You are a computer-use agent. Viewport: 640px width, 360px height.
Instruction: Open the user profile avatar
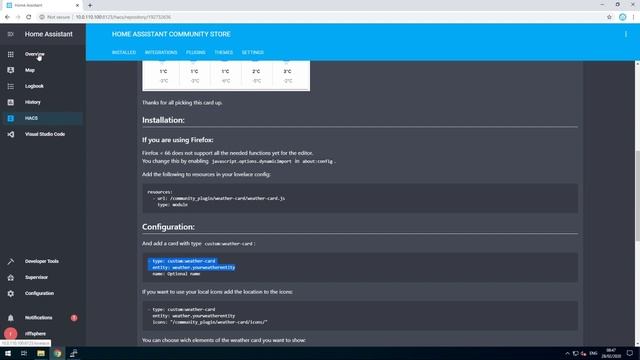click(x=11, y=333)
